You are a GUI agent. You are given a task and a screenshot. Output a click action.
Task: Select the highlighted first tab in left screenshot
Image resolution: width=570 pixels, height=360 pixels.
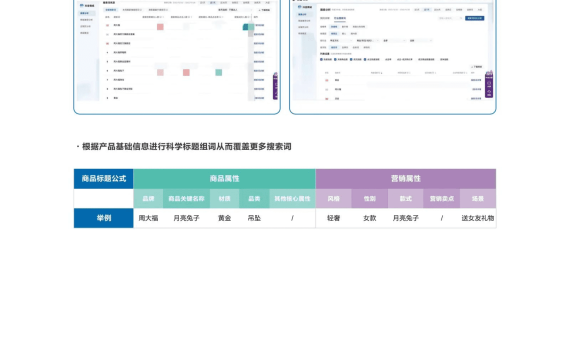coord(111,10)
